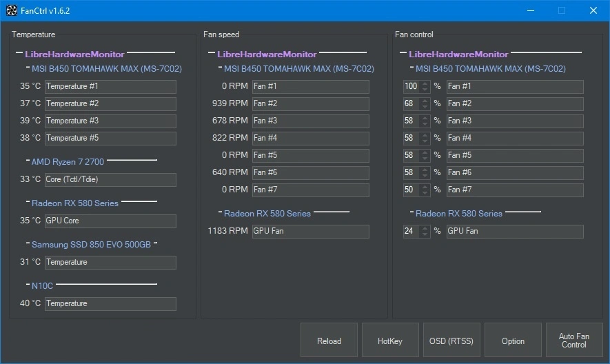Collapse LibreHardwareMonitor in Temperature panel
This screenshot has width=610, height=364.
(x=19, y=52)
